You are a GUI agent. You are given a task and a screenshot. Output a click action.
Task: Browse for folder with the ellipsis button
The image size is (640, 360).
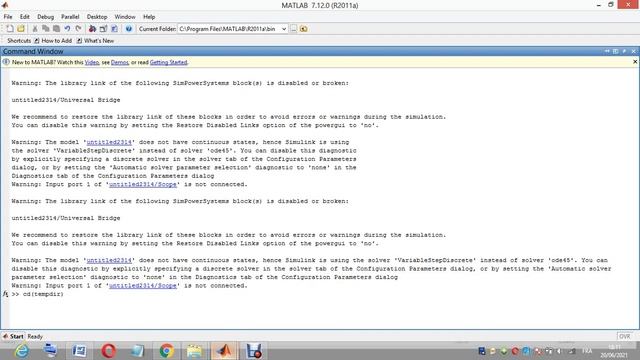click(293, 29)
